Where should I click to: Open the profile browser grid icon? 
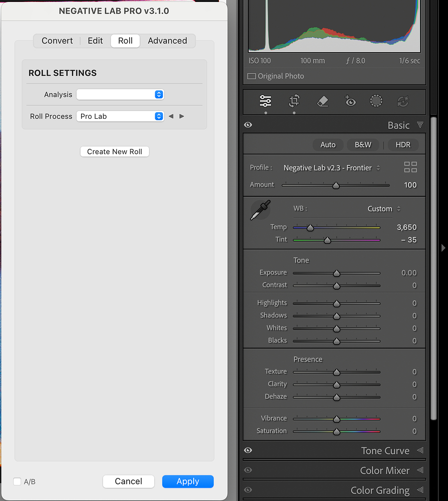pos(410,167)
